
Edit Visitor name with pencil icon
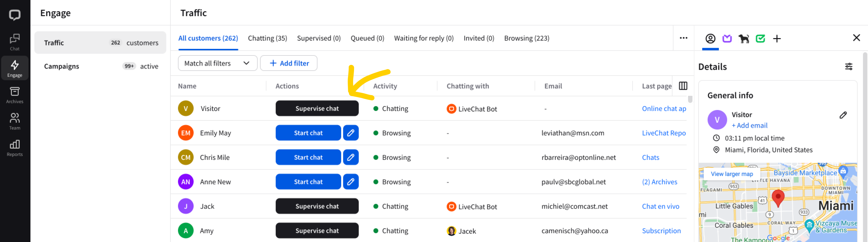point(843,115)
